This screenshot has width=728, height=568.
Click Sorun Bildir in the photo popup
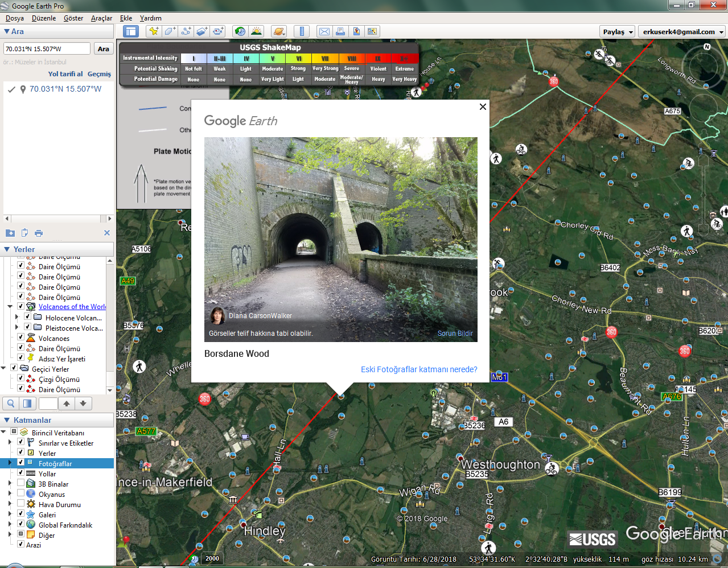pos(455,334)
